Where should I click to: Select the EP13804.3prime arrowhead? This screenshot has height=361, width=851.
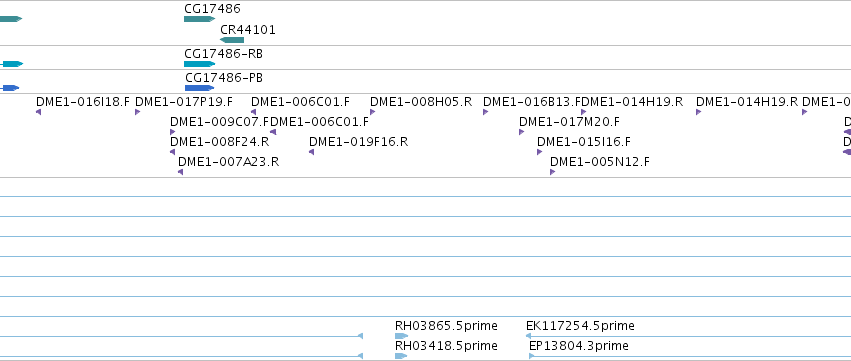(x=532, y=356)
